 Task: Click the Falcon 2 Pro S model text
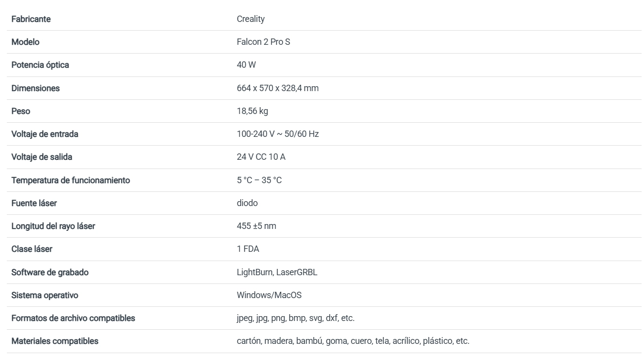pyautogui.click(x=263, y=42)
